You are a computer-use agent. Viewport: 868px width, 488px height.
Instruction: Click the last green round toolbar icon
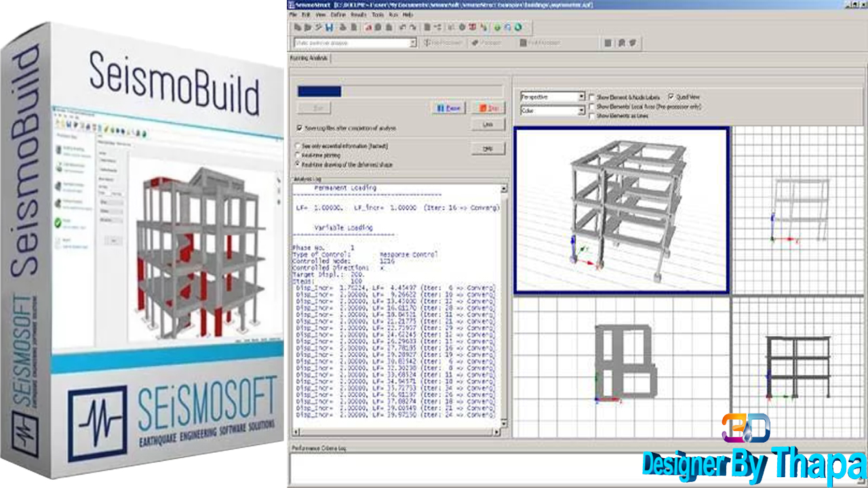[x=517, y=27]
